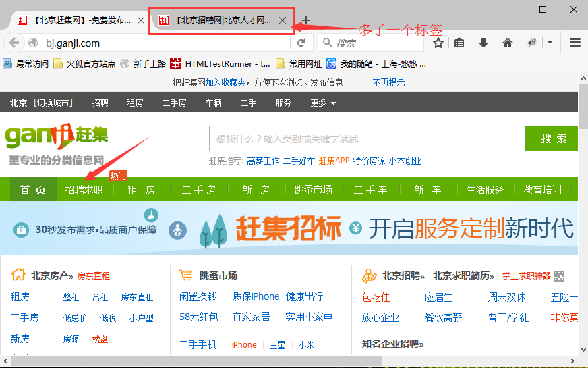Select 首页 in green nav bar
Image resolution: width=588 pixels, height=368 pixels.
[x=33, y=189]
